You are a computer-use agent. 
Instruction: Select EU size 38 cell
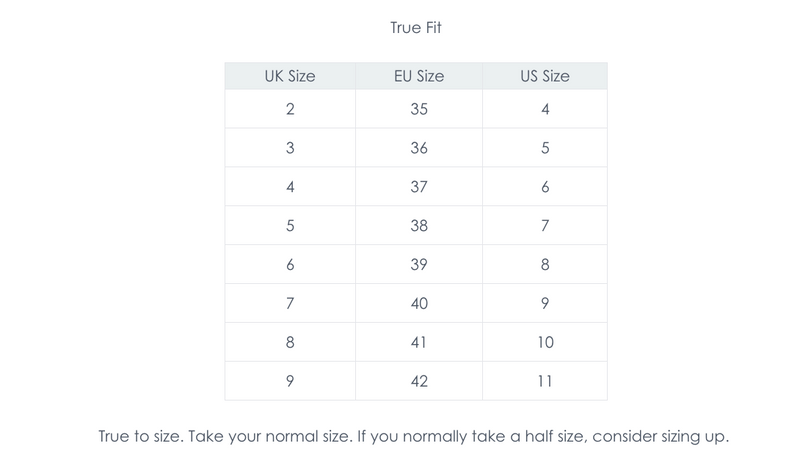coord(419,226)
